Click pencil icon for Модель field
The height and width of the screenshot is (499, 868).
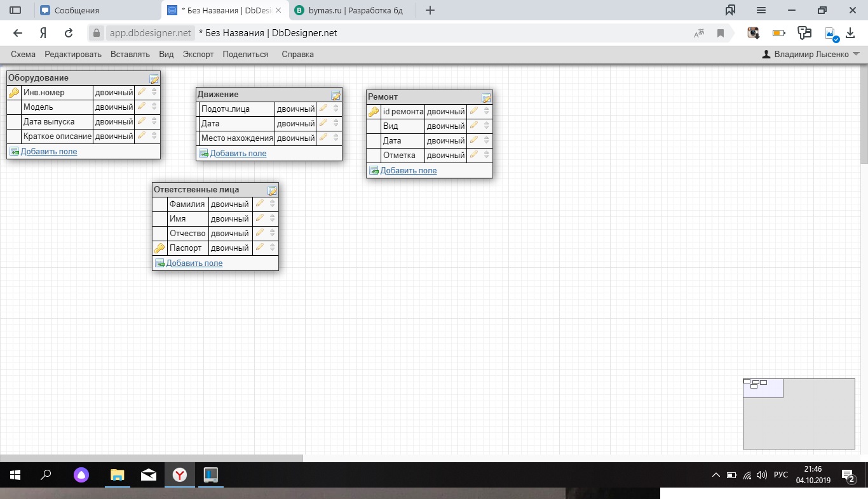click(142, 107)
